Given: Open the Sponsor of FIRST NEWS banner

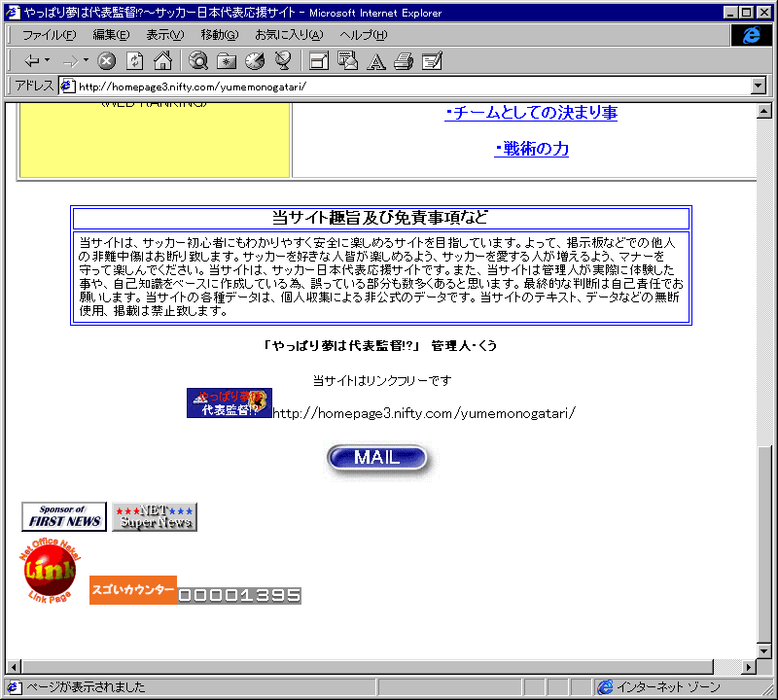Looking at the screenshot, I should (x=64, y=516).
